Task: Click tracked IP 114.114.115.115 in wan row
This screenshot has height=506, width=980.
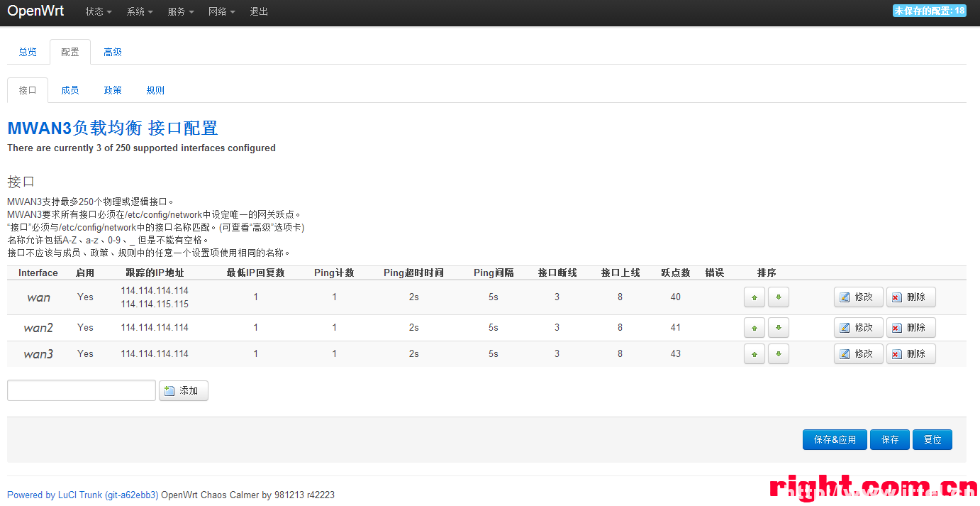Action: 155,304
